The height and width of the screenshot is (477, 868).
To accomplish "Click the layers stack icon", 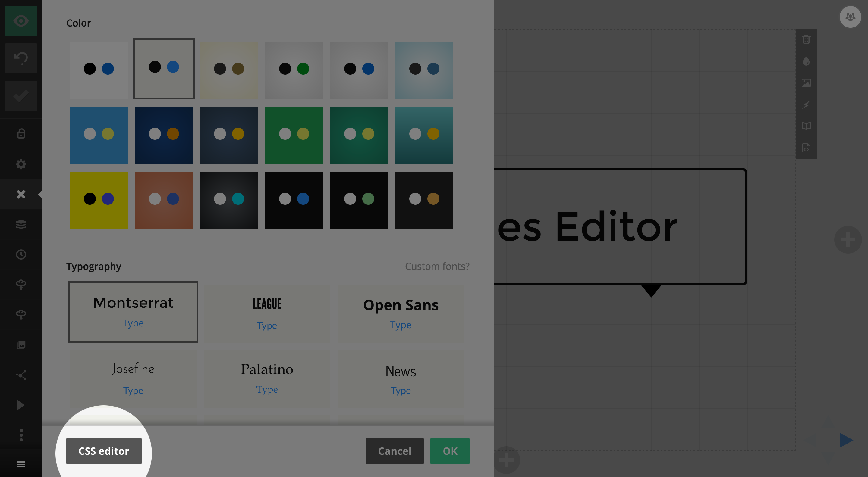I will pyautogui.click(x=20, y=224).
